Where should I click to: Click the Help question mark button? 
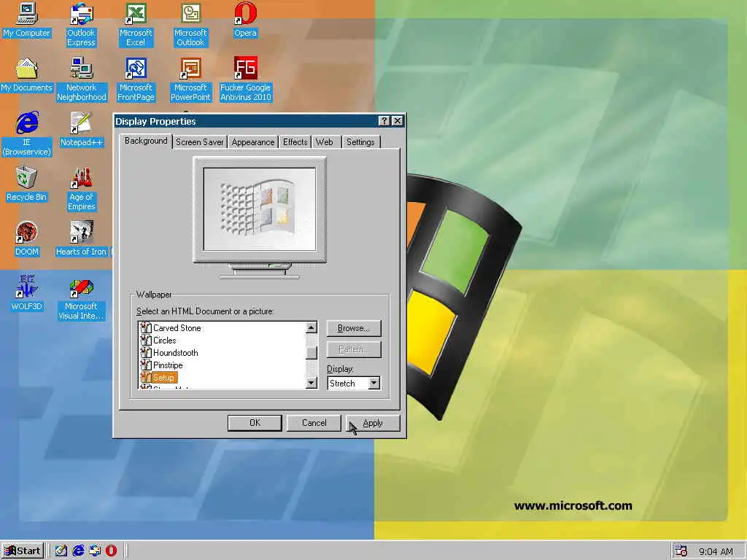[384, 121]
